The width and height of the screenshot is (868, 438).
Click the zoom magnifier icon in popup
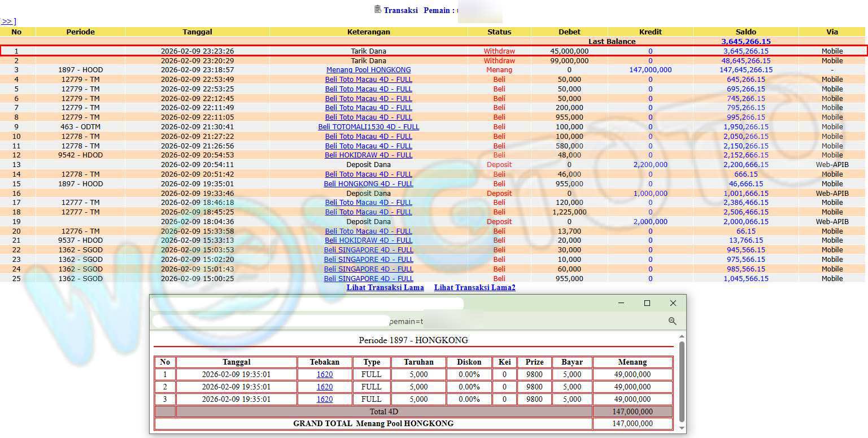(672, 321)
